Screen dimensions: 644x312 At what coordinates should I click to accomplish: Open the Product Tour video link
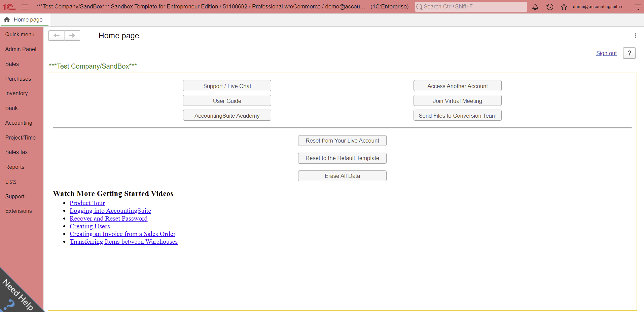point(87,203)
